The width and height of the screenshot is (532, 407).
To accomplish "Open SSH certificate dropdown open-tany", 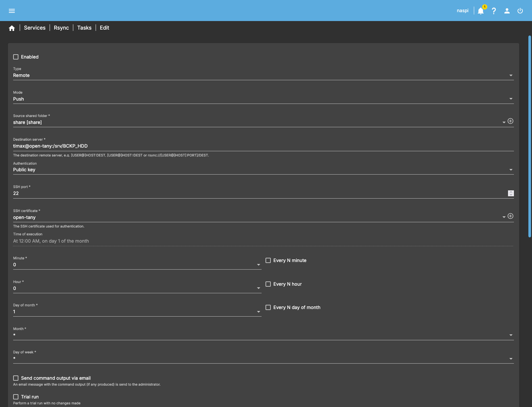I will (259, 217).
